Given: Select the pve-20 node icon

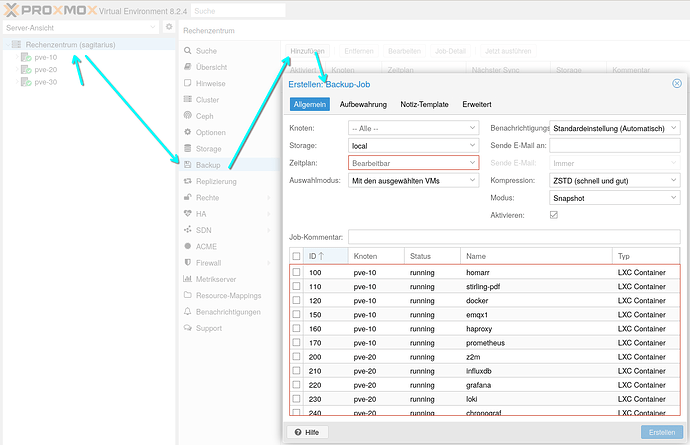Looking at the screenshot, I should coord(26,70).
